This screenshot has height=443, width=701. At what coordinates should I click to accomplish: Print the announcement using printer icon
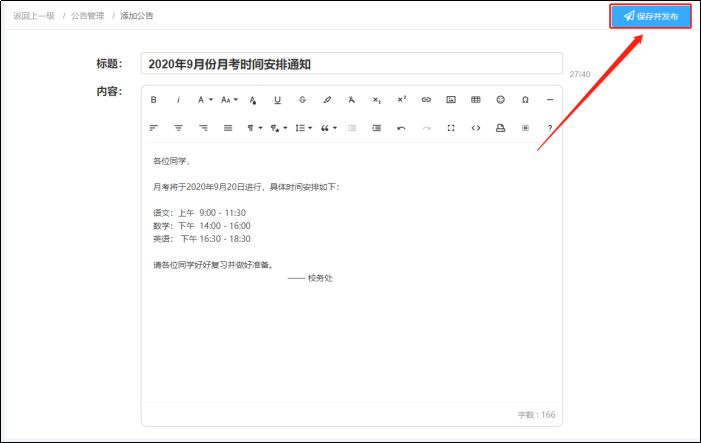click(500, 128)
